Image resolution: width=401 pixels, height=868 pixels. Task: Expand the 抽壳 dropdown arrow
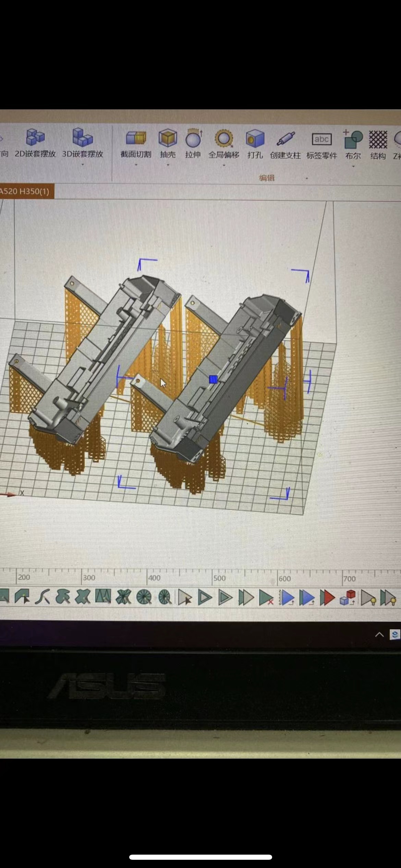168,165
